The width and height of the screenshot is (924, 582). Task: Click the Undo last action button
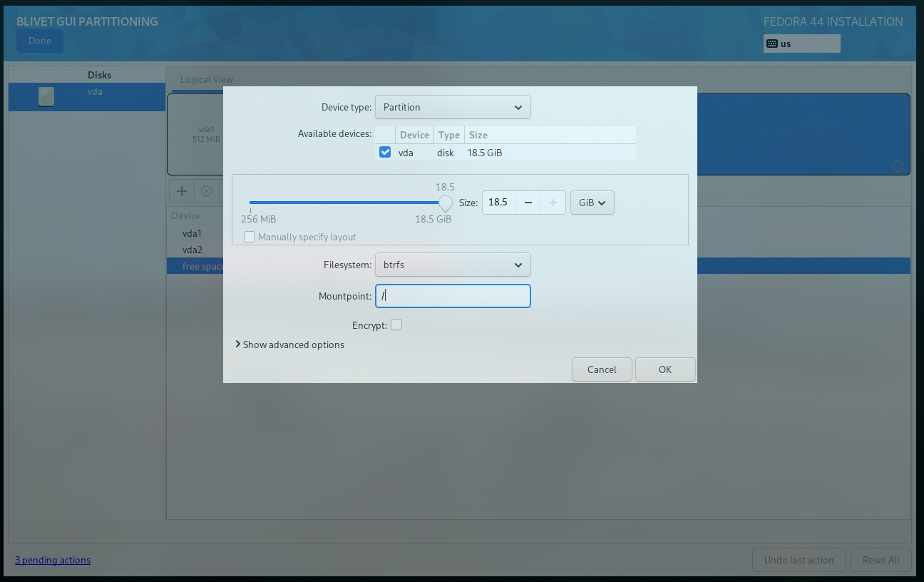pyautogui.click(x=799, y=560)
